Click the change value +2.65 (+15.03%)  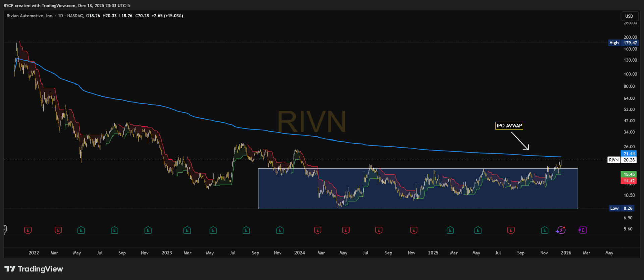pyautogui.click(x=167, y=16)
